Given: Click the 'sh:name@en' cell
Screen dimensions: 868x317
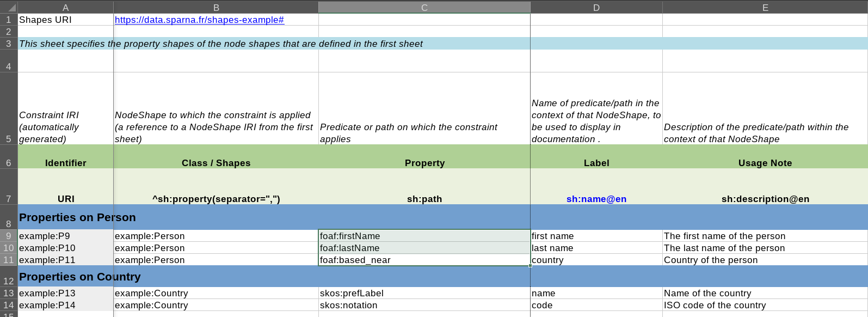Looking at the screenshot, I should tap(596, 187).
